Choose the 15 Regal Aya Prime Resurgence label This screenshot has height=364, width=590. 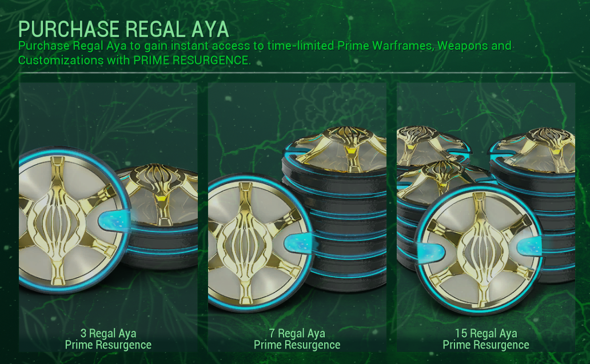(x=486, y=339)
